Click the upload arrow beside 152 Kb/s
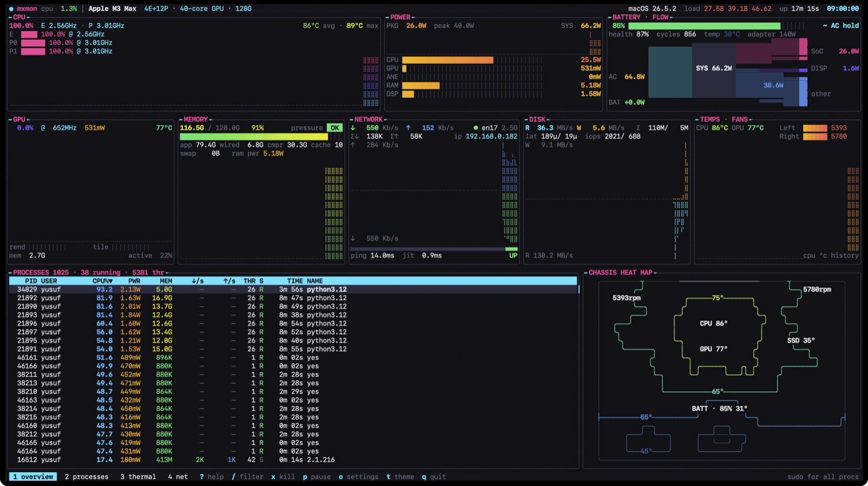The image size is (868, 486). 409,128
